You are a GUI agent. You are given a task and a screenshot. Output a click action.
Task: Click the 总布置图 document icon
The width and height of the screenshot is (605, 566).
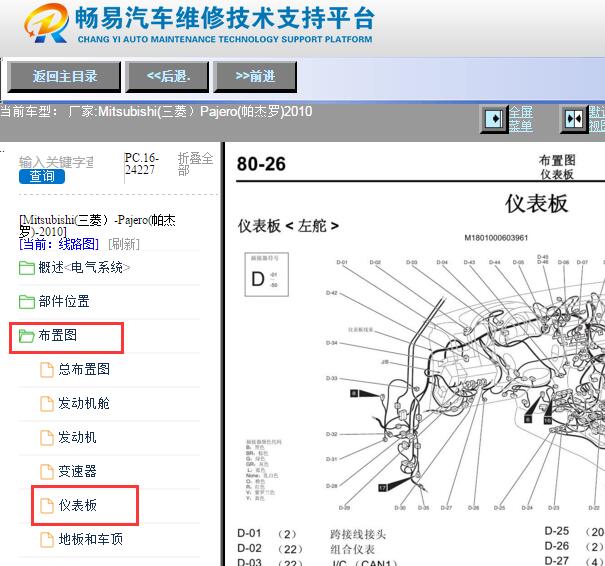47,370
